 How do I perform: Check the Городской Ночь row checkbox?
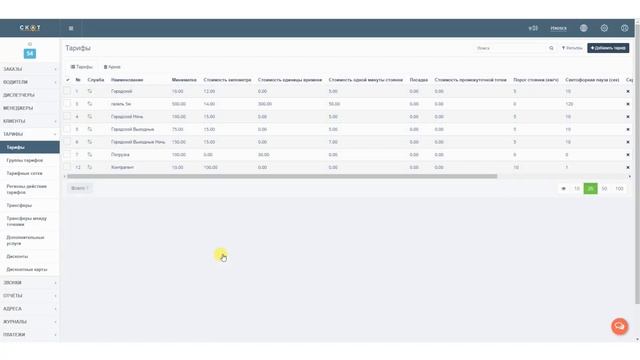67,116
